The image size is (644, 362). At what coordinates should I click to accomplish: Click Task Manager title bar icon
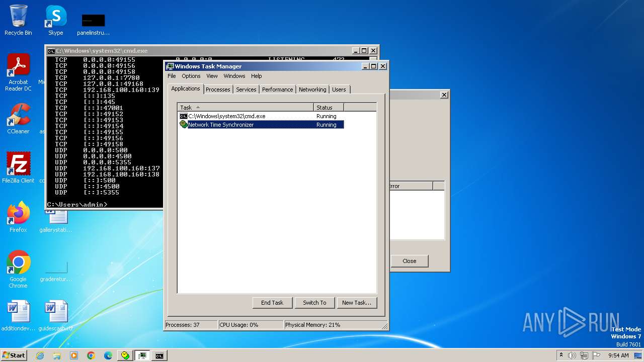(170, 66)
